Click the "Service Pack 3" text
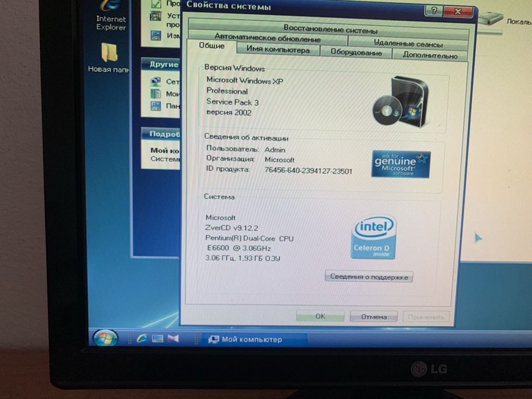This screenshot has height=399, width=532. tap(232, 102)
